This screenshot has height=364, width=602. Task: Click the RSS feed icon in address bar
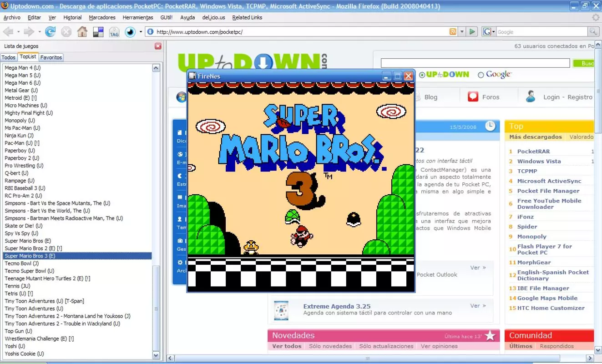[x=453, y=32]
